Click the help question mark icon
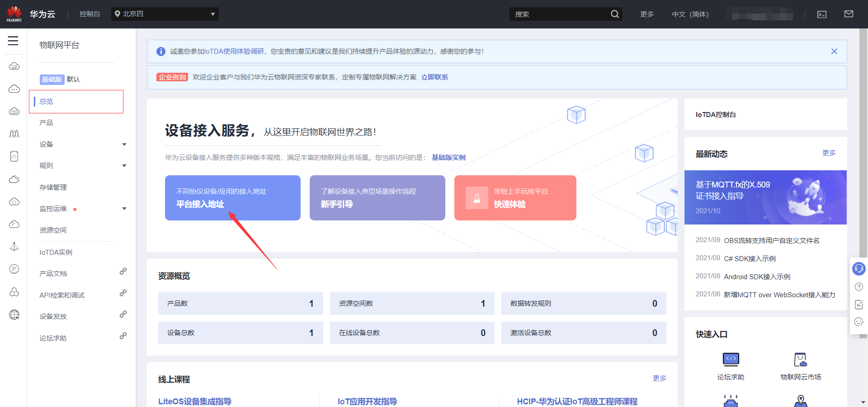Screen dimensions: 868x407 click(x=859, y=287)
